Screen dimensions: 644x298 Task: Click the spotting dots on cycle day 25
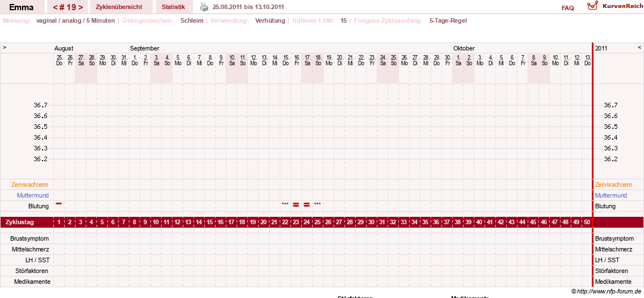tap(317, 203)
